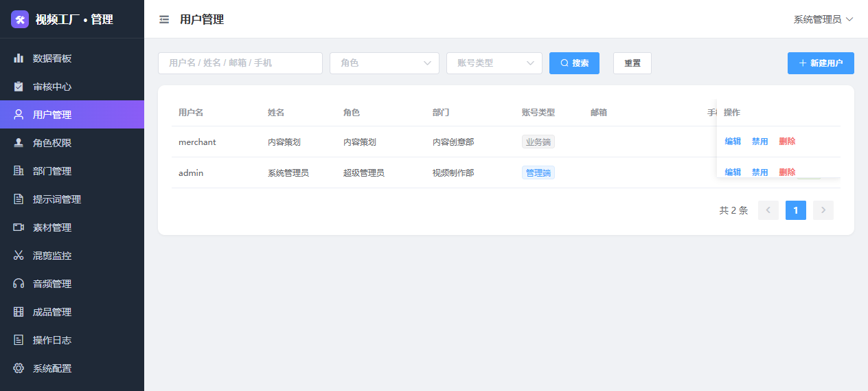
Task: Click the 重置 reset button
Action: [632, 63]
